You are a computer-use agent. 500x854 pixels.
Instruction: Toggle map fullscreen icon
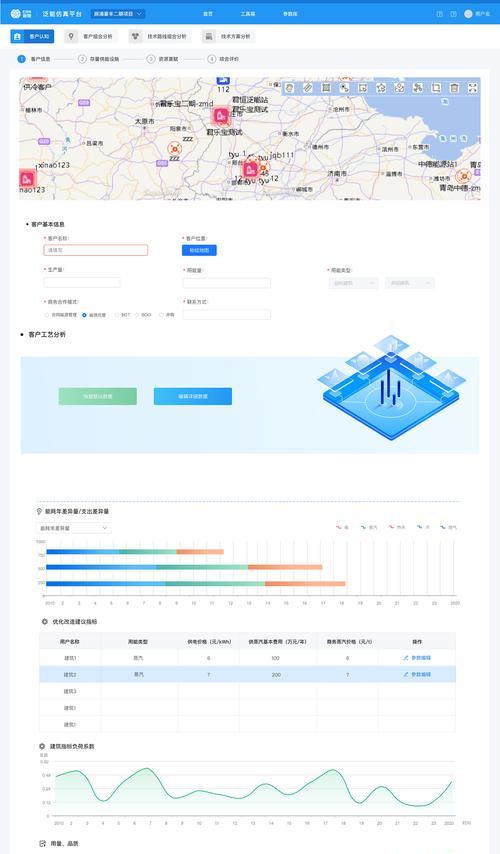click(x=473, y=88)
